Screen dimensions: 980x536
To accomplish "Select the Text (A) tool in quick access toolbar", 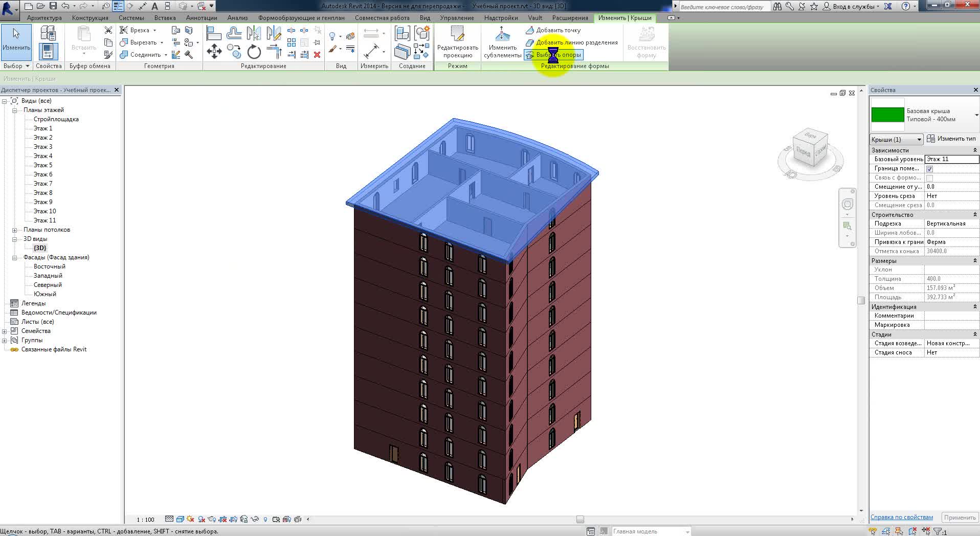I will pos(154,6).
